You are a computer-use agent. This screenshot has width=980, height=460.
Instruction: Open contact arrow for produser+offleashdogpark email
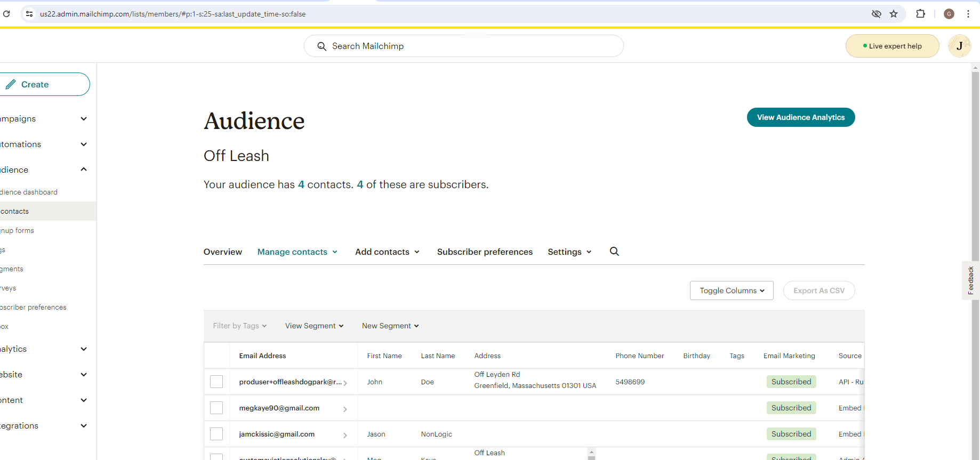point(345,383)
